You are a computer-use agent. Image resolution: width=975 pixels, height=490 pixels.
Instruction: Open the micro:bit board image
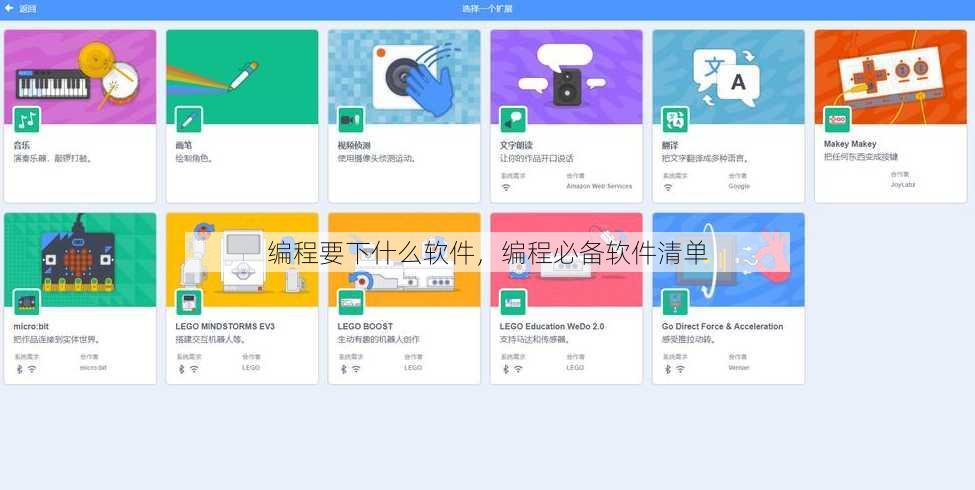pos(80,259)
